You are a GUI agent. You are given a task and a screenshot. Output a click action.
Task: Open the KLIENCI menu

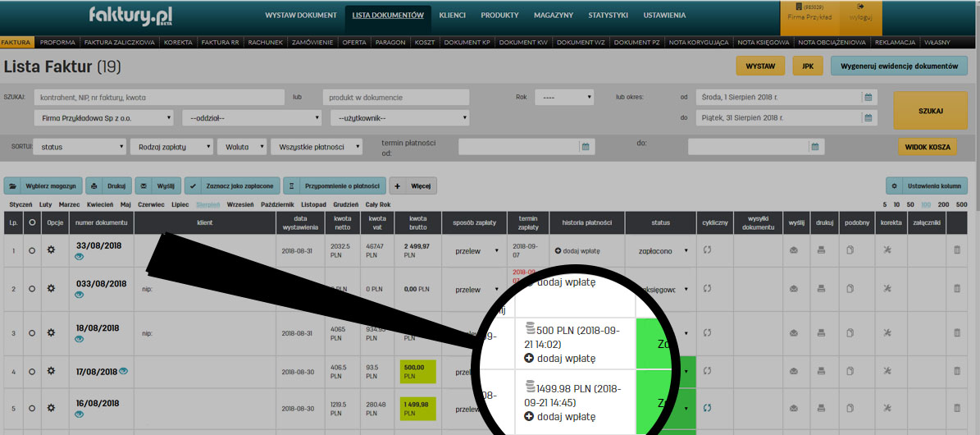(x=453, y=15)
